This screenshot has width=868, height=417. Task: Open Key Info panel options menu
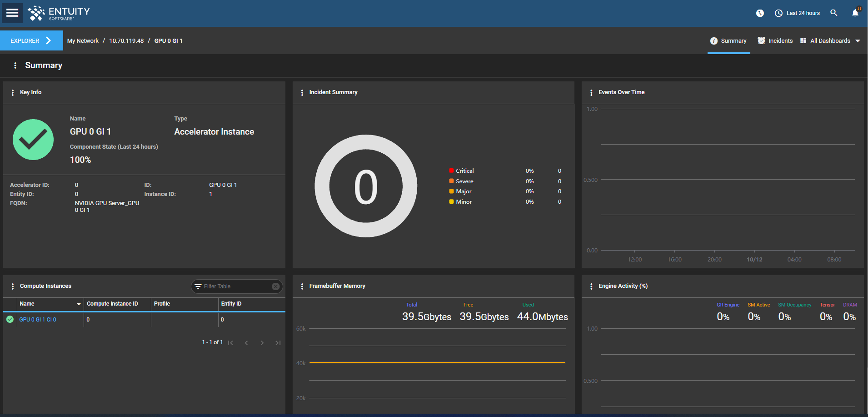click(12, 92)
